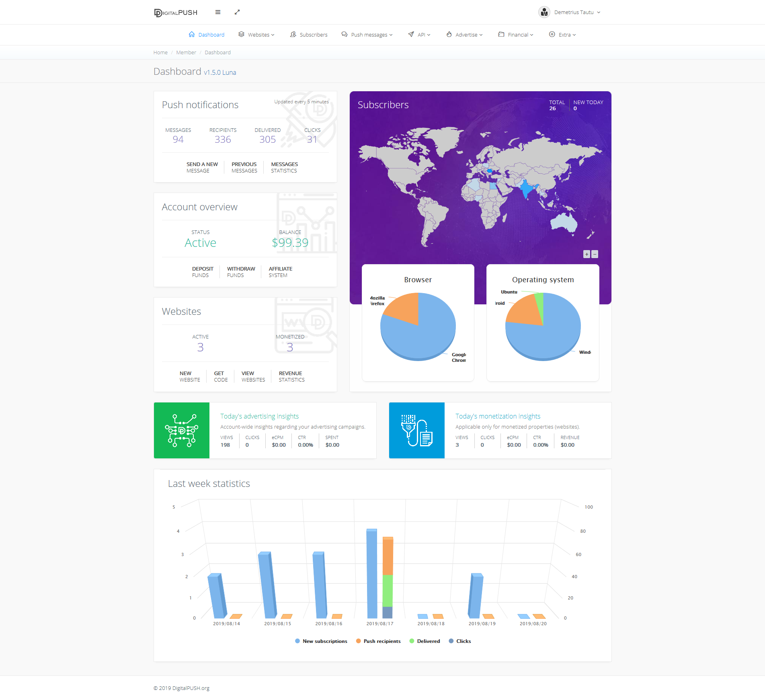Click Send a New Message link

[202, 167]
